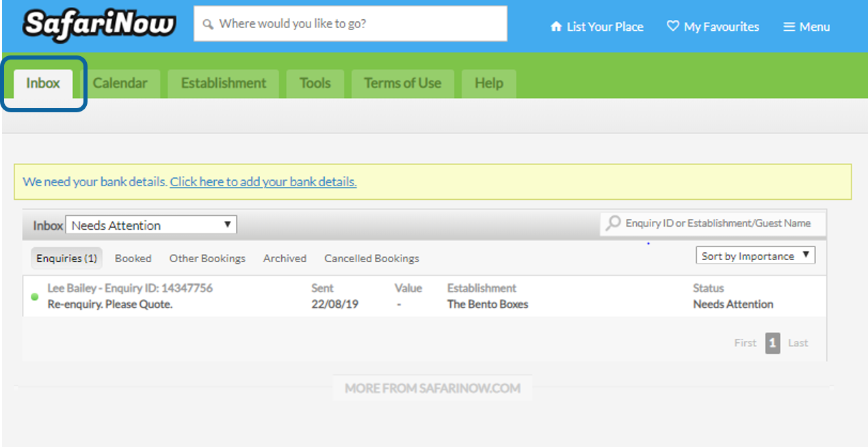Open the Needs Attention inbox dropdown
868x447 pixels.
151,225
